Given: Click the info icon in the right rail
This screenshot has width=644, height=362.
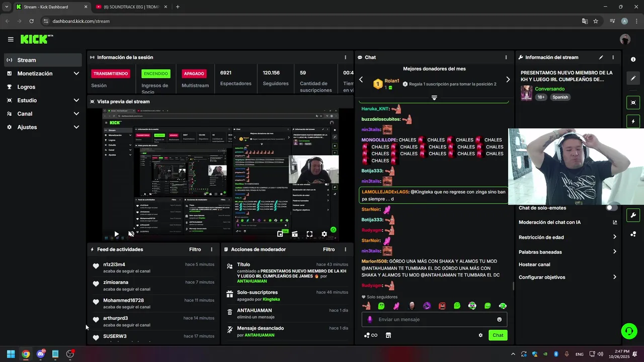Looking at the screenshot, I should 633,59.
